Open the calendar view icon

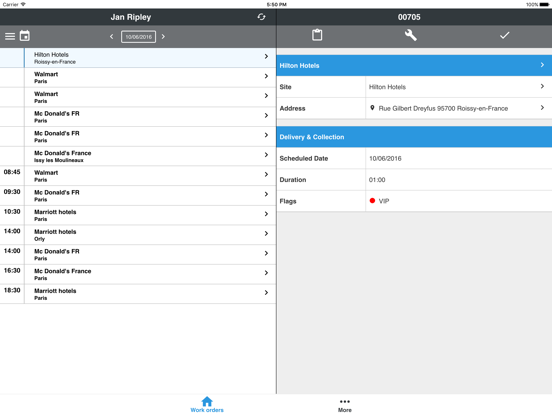click(x=25, y=36)
